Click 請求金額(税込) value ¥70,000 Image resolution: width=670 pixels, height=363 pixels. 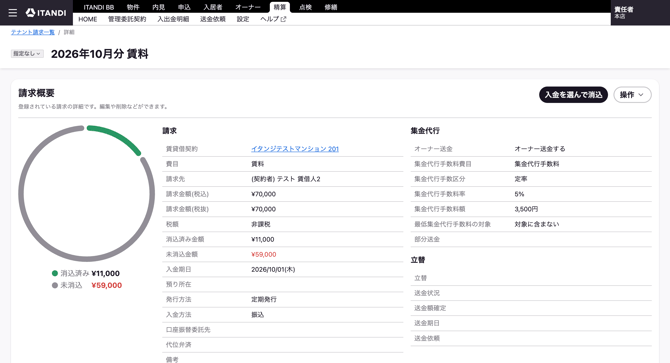pos(263,194)
